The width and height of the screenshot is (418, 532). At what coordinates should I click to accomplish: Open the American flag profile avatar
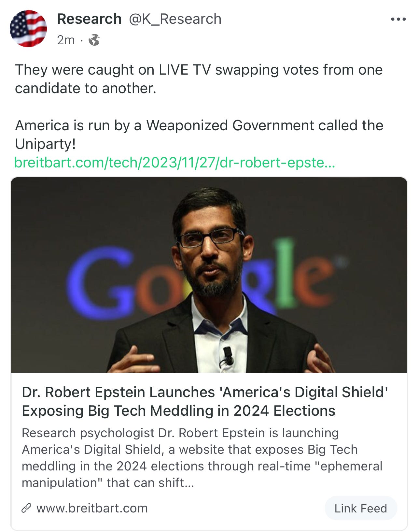pyautogui.click(x=28, y=29)
